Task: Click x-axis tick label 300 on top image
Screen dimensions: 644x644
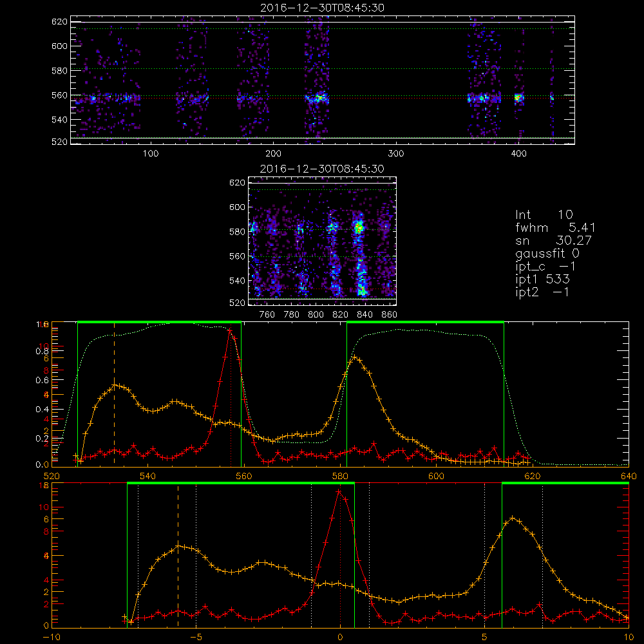Action: (x=396, y=154)
